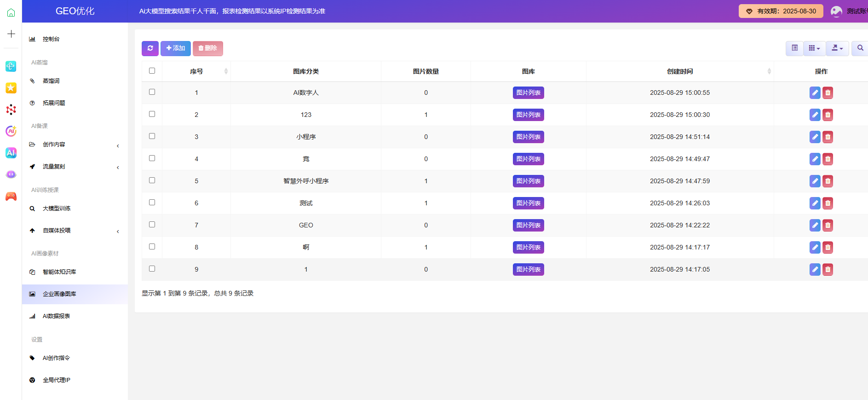Tick the checkbox for row 2 (123)

tap(152, 114)
